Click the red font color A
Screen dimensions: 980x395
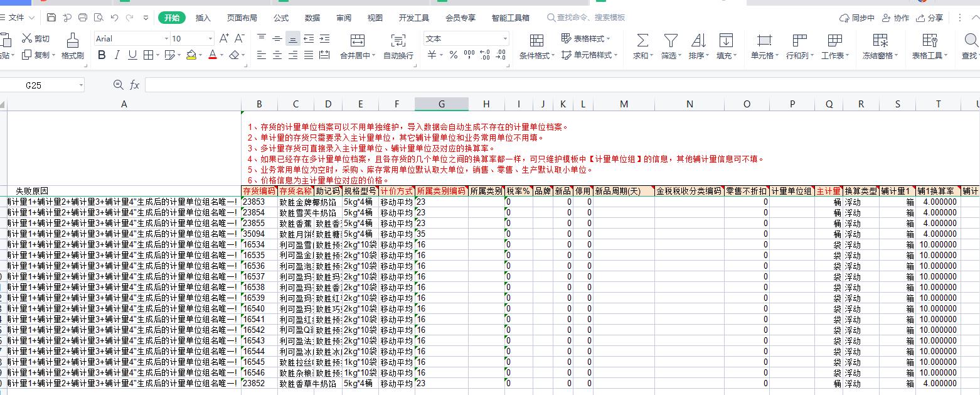212,55
